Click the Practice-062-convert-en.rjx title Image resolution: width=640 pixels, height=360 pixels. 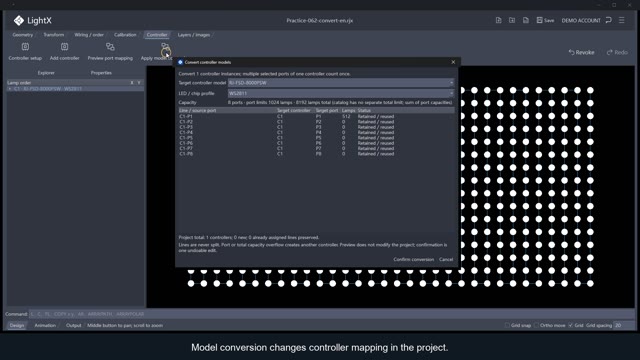320,20
